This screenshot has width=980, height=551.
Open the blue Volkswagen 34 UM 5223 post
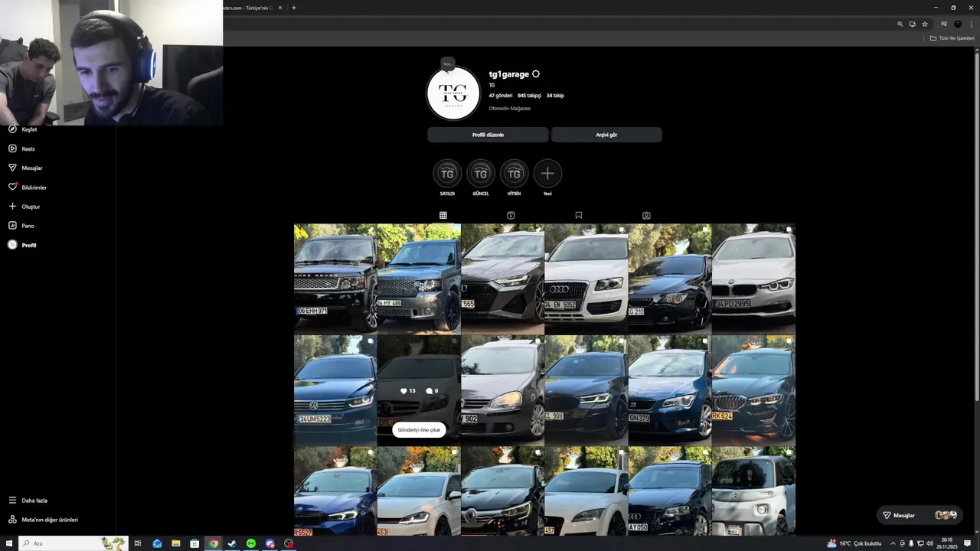[x=335, y=390]
